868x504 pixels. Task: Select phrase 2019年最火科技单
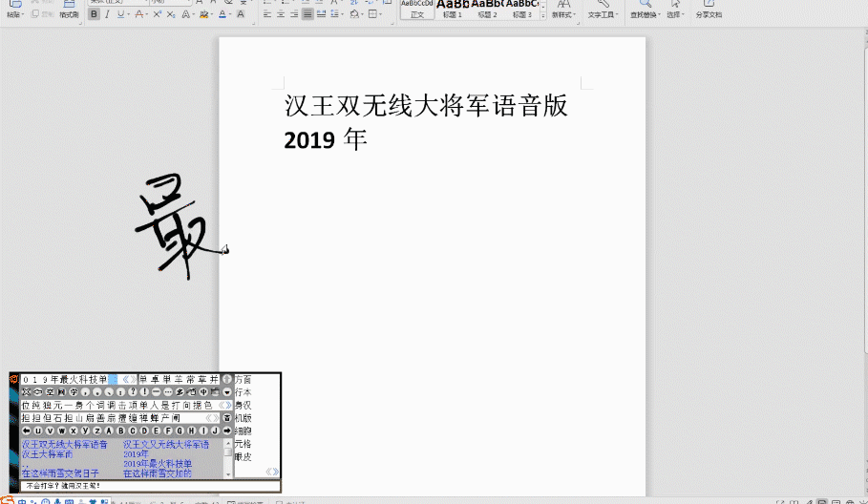(x=158, y=464)
